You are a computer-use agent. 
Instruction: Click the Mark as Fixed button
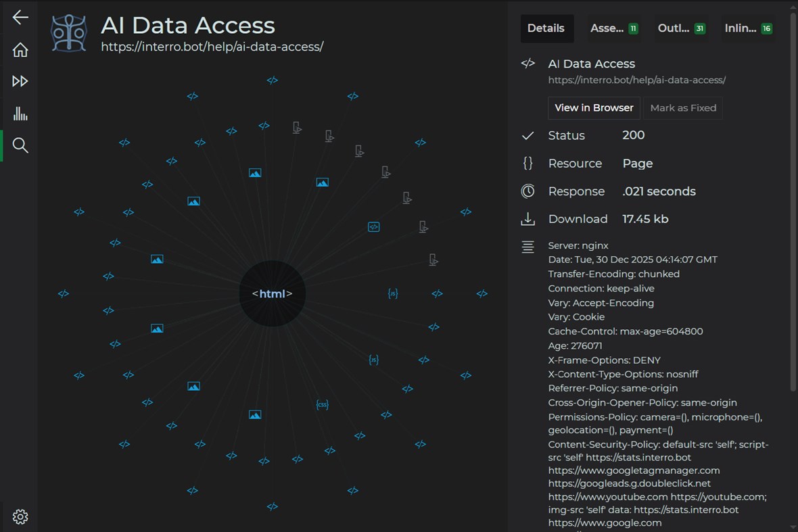coord(682,108)
